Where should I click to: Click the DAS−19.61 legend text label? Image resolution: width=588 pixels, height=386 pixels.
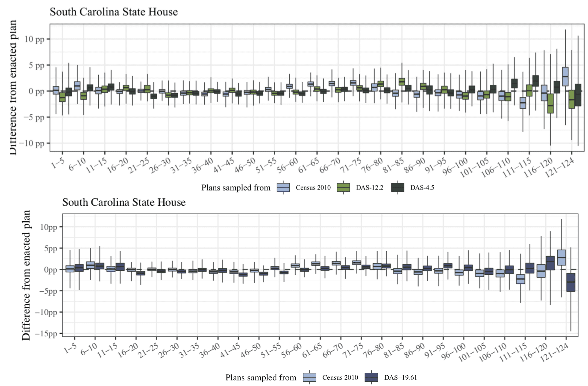400,377
